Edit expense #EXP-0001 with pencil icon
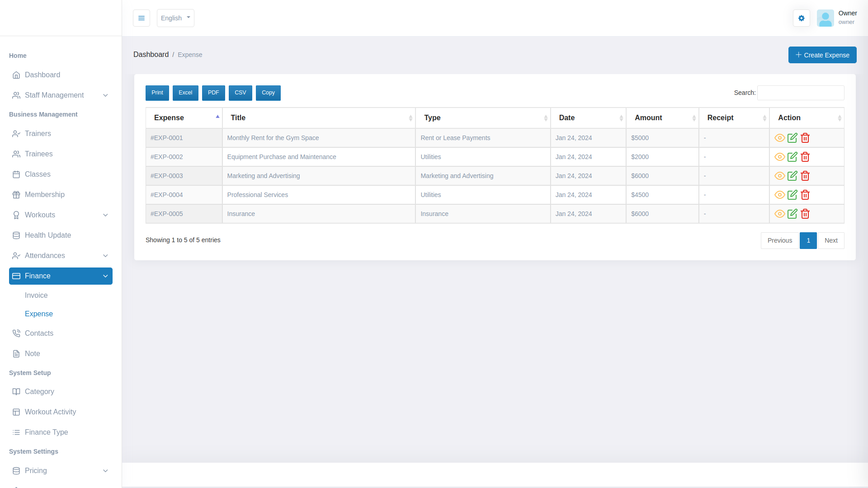Screen dimensions: 868x488 click(x=792, y=138)
